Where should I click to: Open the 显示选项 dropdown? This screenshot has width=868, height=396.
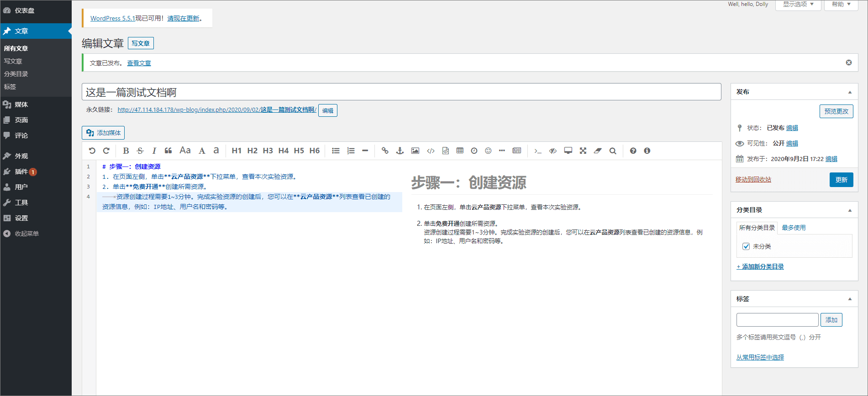coord(798,5)
